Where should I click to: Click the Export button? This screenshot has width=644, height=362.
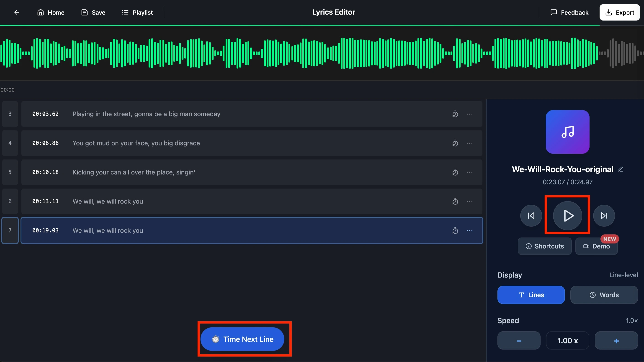coord(619,13)
